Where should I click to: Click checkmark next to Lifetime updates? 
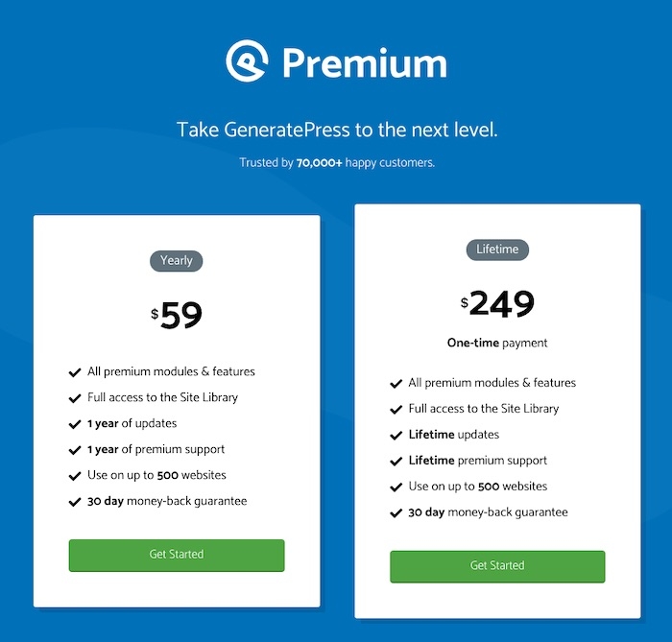[396, 435]
